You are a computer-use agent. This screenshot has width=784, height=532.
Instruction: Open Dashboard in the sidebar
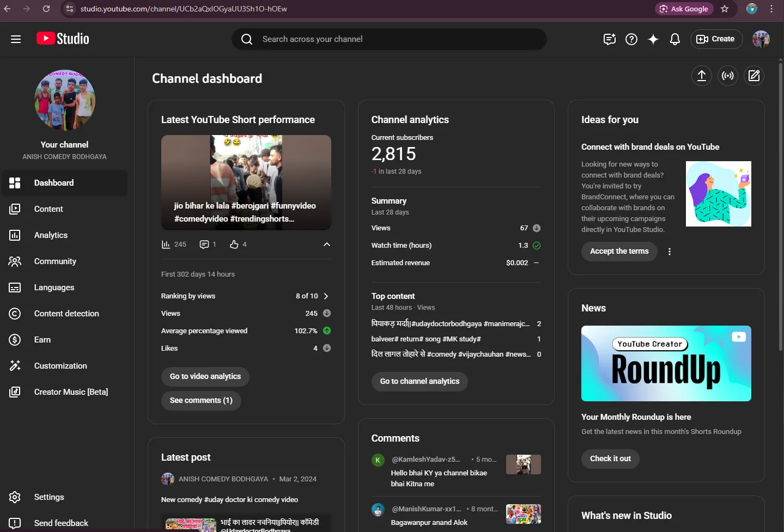65,183
